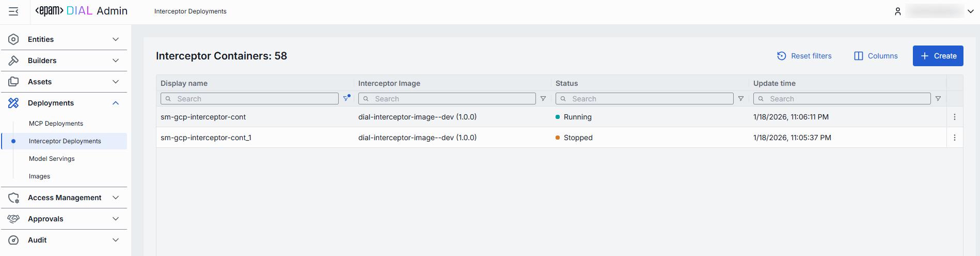The width and height of the screenshot is (980, 256).
Task: Open the user account dropdown arrow
Action: click(971, 11)
